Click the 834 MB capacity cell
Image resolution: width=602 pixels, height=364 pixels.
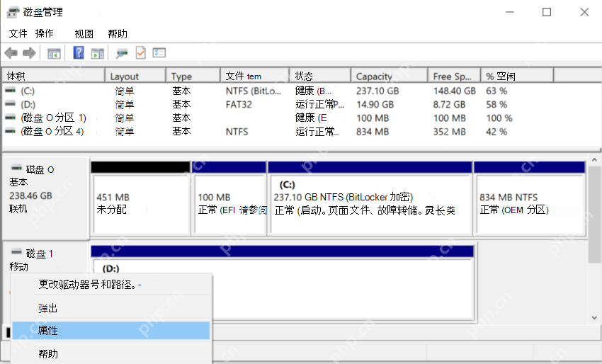pos(373,132)
